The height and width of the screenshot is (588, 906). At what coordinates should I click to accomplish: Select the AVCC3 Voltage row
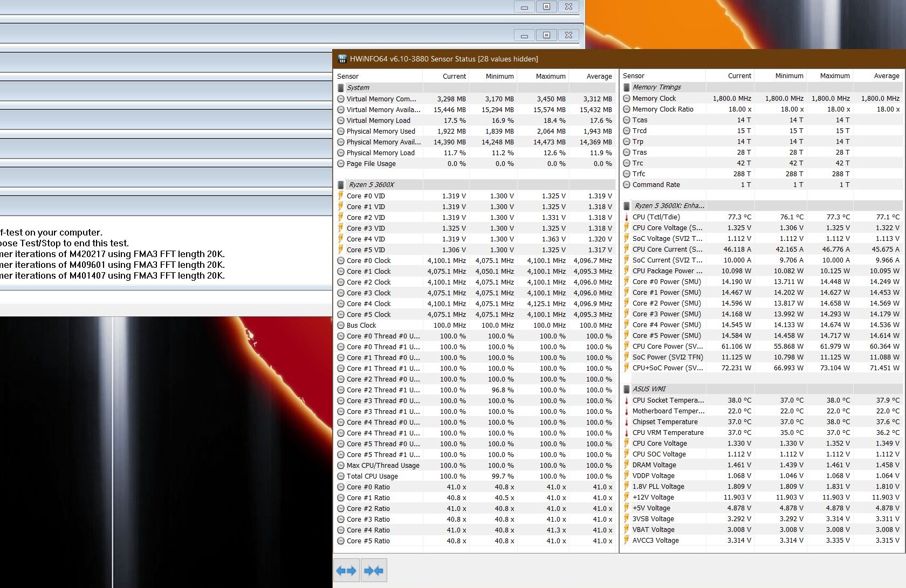761,540
